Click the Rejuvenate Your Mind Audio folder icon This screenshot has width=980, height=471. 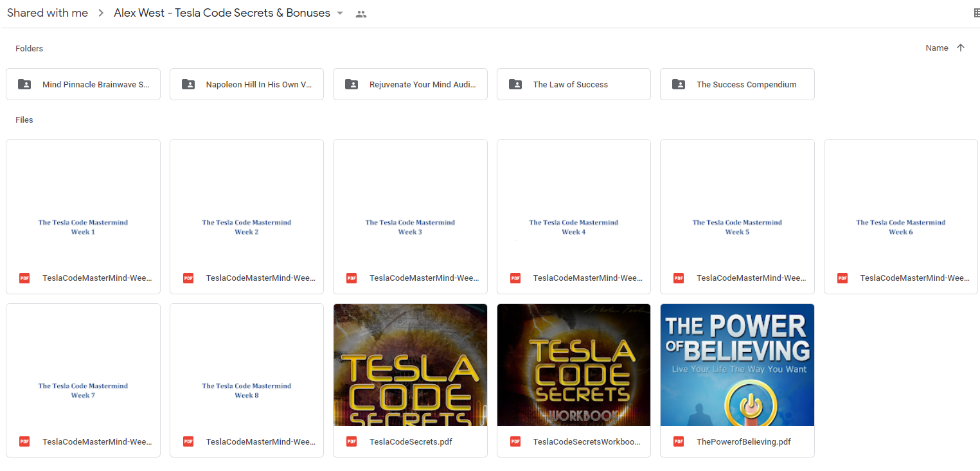352,84
